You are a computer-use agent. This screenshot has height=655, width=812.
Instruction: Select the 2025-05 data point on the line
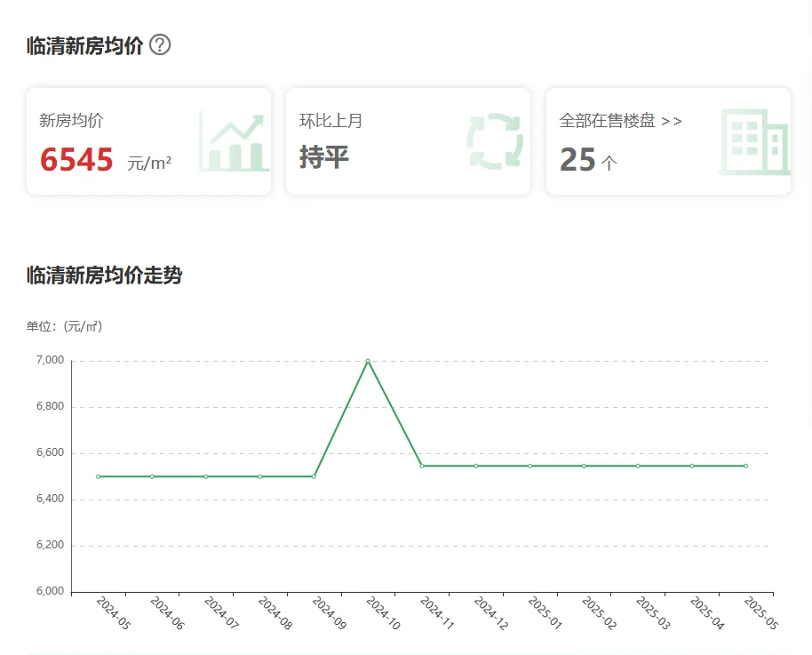pyautogui.click(x=745, y=466)
